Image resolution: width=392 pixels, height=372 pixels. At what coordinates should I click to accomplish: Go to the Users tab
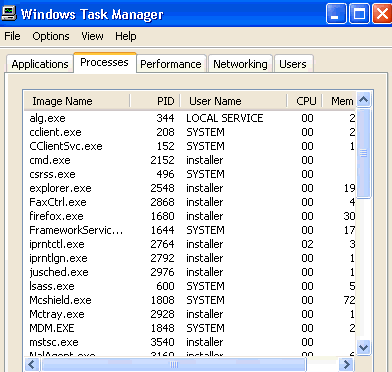(x=293, y=64)
